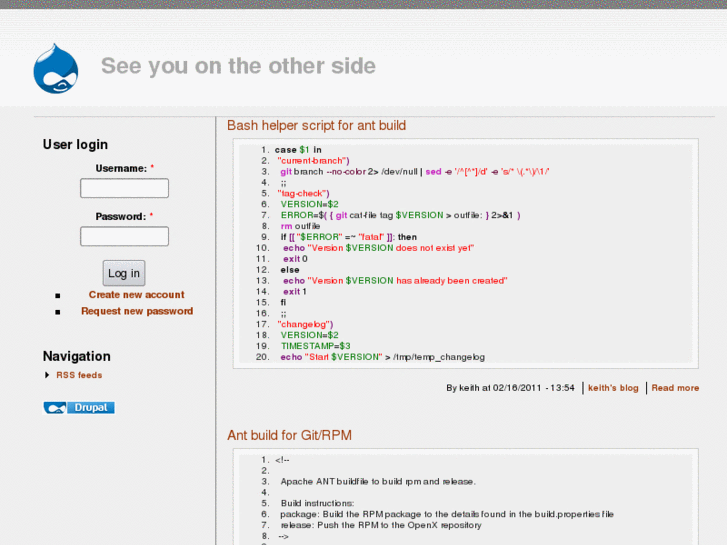Click the Navigation block heading
Image resolution: width=727 pixels, height=545 pixels.
(x=76, y=356)
